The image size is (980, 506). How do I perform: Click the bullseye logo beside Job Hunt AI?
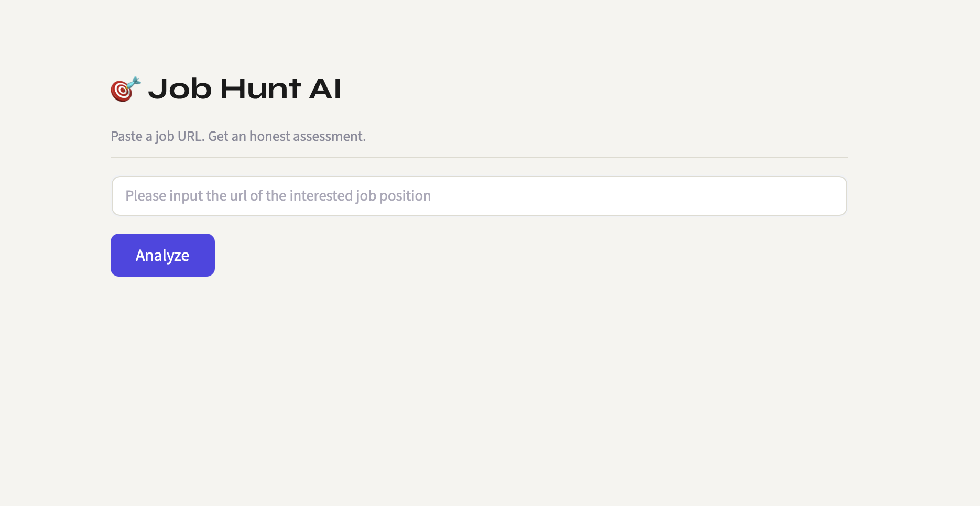coord(125,89)
